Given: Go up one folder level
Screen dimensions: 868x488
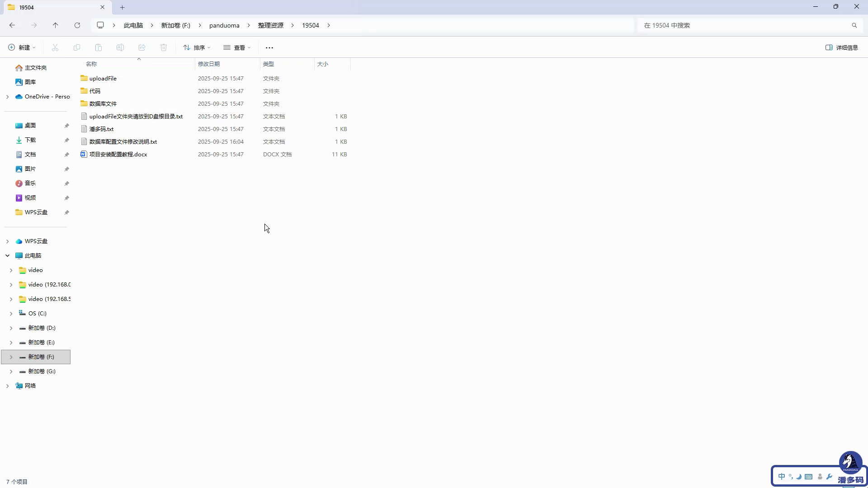Looking at the screenshot, I should point(55,25).
